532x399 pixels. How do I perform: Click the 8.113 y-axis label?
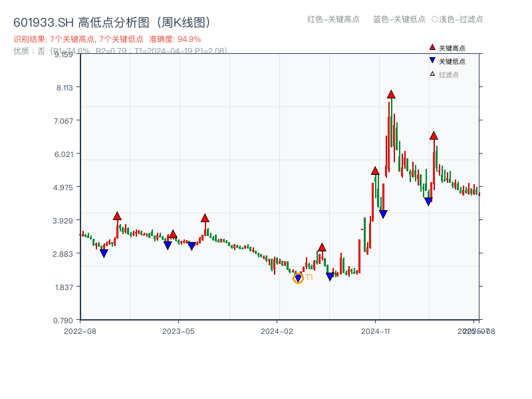[x=65, y=88]
